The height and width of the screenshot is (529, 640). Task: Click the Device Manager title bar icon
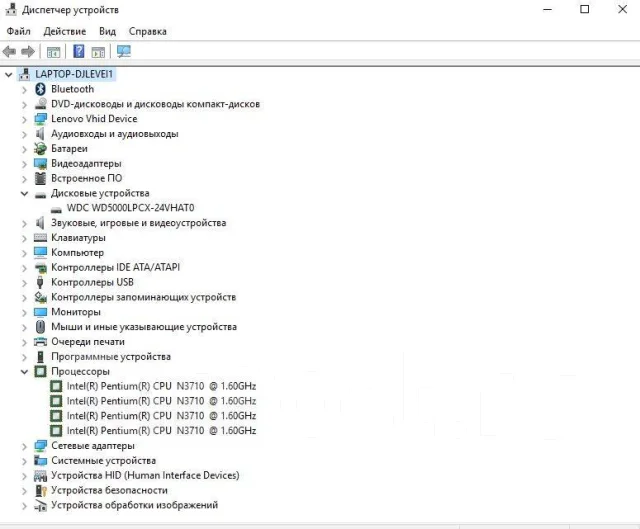[11, 9]
